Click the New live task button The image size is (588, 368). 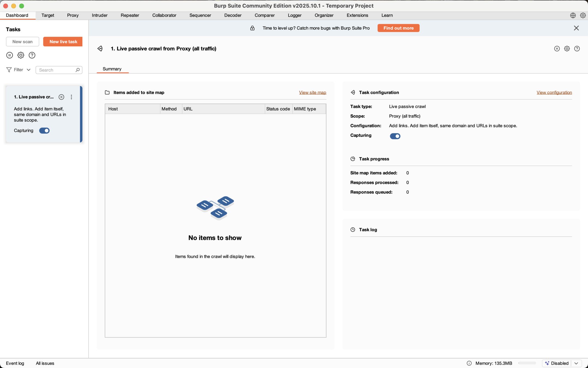tap(63, 42)
